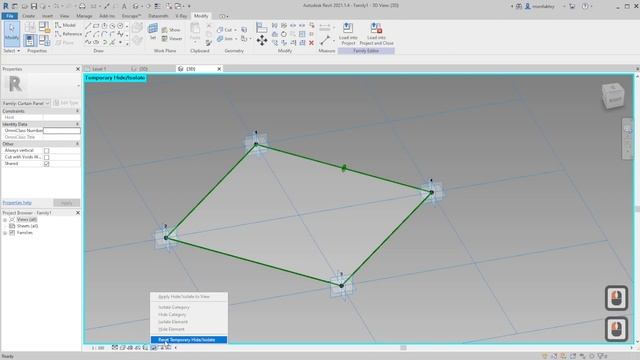Click the Revit application R logo
This screenshot has height=360, width=640.
6,6
